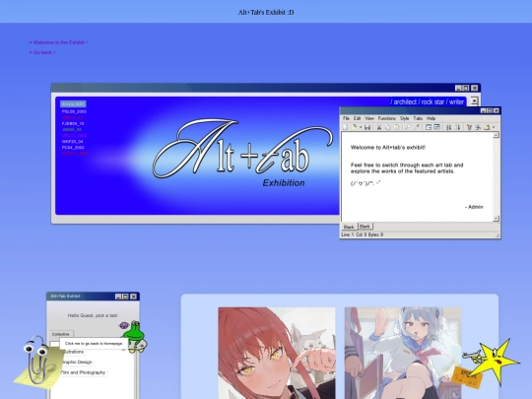Click '/ architect / rock star / writer' text
The height and width of the screenshot is (399, 532).
coord(427,101)
